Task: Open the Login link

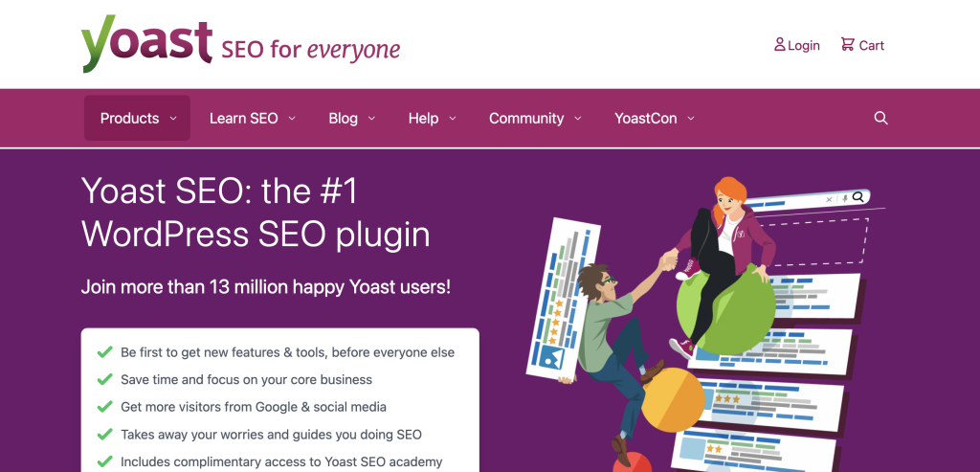Action: 797,45
